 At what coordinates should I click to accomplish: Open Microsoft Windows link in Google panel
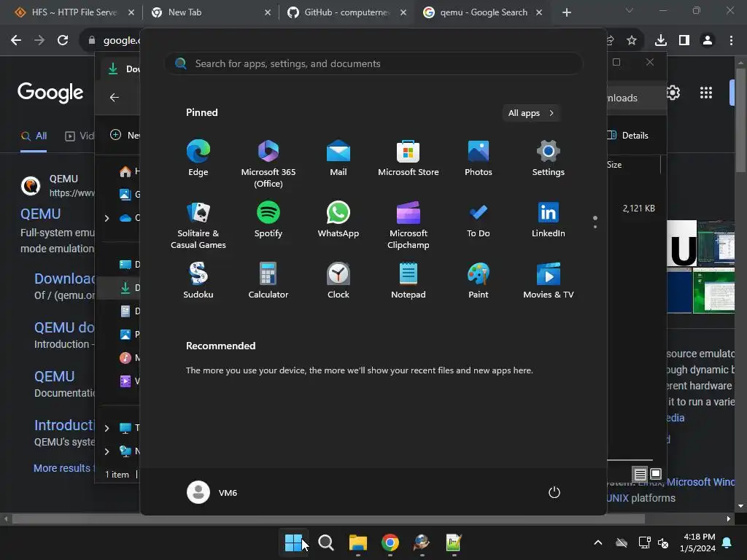point(701,482)
